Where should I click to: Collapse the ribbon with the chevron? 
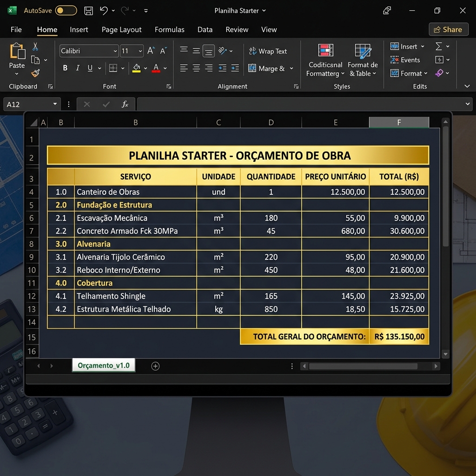click(467, 86)
